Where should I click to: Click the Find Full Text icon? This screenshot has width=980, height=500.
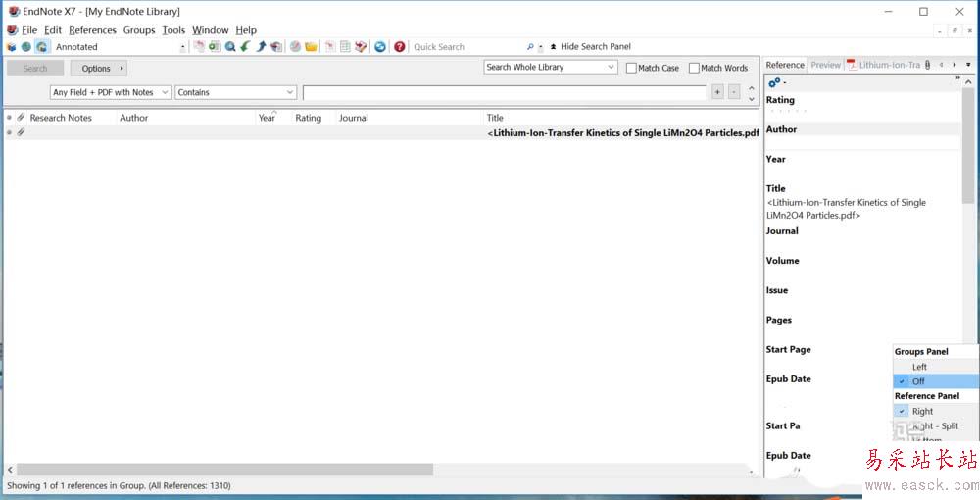click(x=276, y=47)
